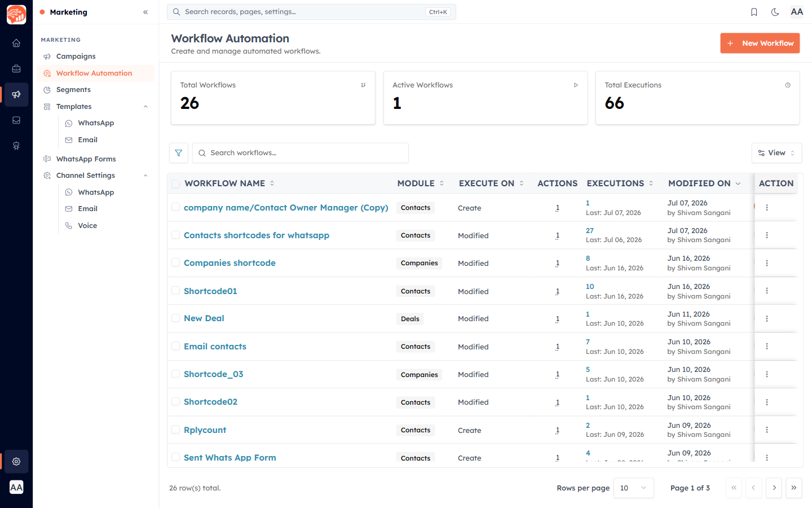The width and height of the screenshot is (812, 508).
Task: Open row actions for Companies shortcode
Action: [767, 263]
